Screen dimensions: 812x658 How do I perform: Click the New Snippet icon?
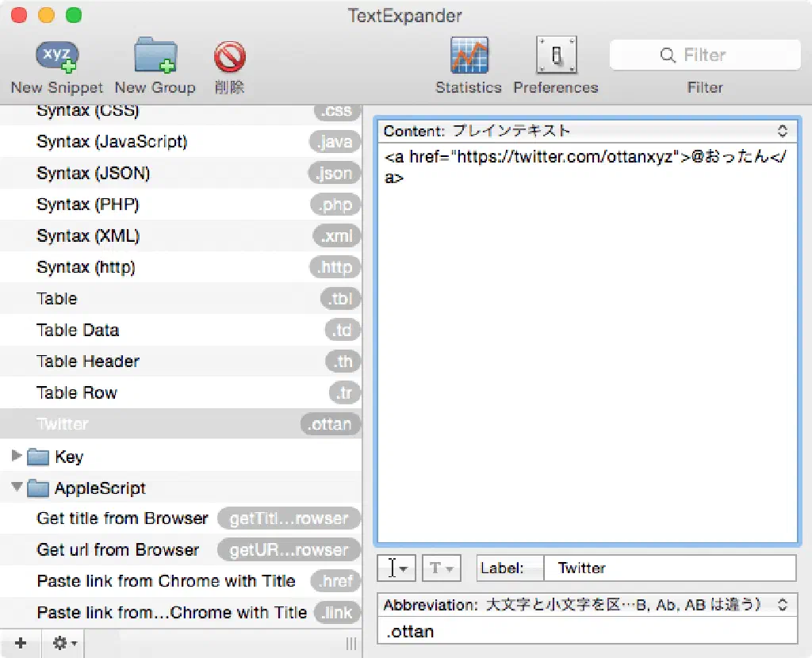pos(57,57)
